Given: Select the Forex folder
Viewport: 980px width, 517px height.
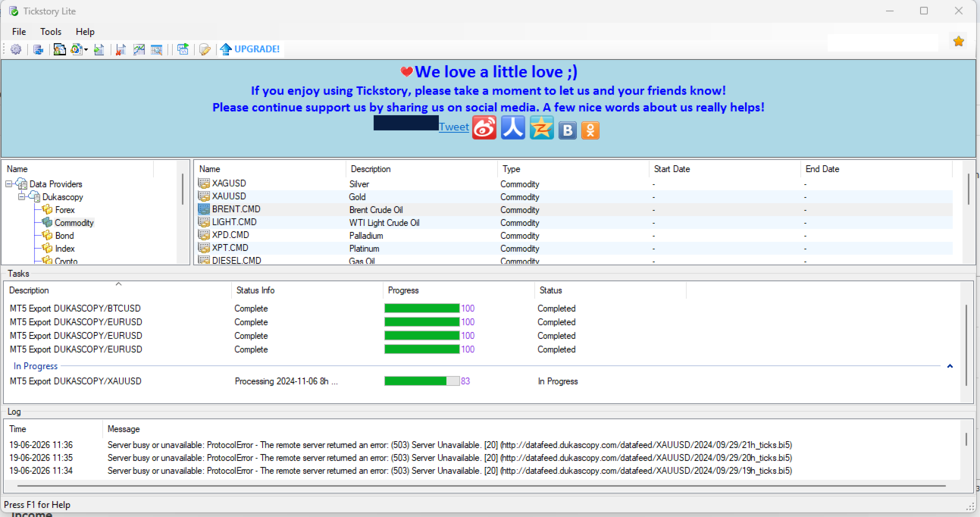Looking at the screenshot, I should 65,210.
